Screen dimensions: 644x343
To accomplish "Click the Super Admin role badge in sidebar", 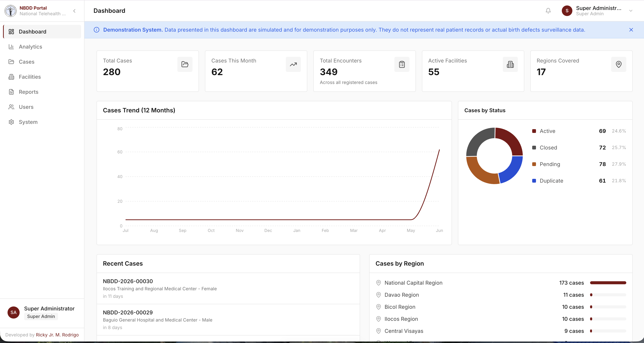I will click(41, 316).
